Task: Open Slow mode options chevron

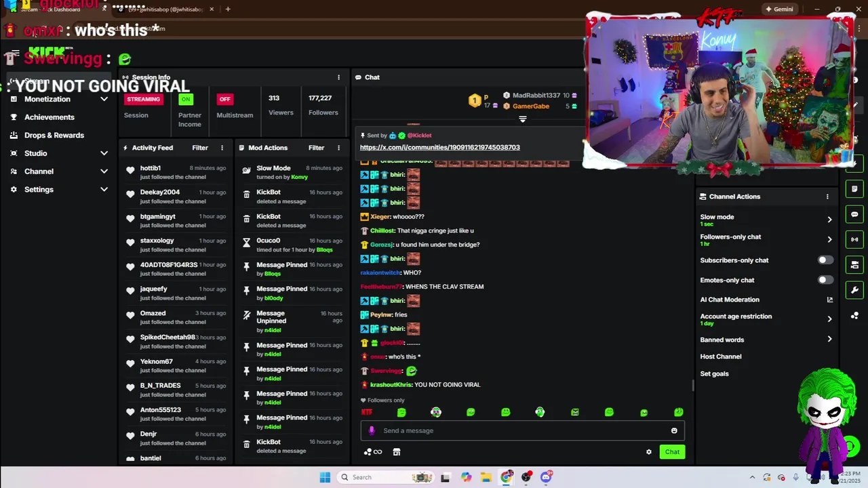Action: (x=829, y=220)
